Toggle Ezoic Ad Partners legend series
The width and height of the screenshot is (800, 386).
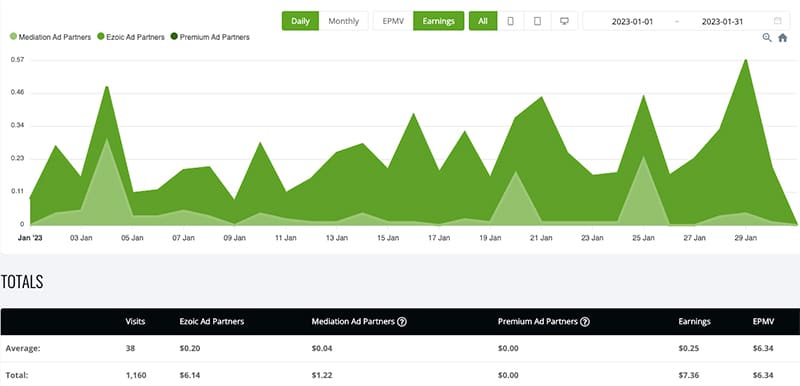[x=131, y=37]
